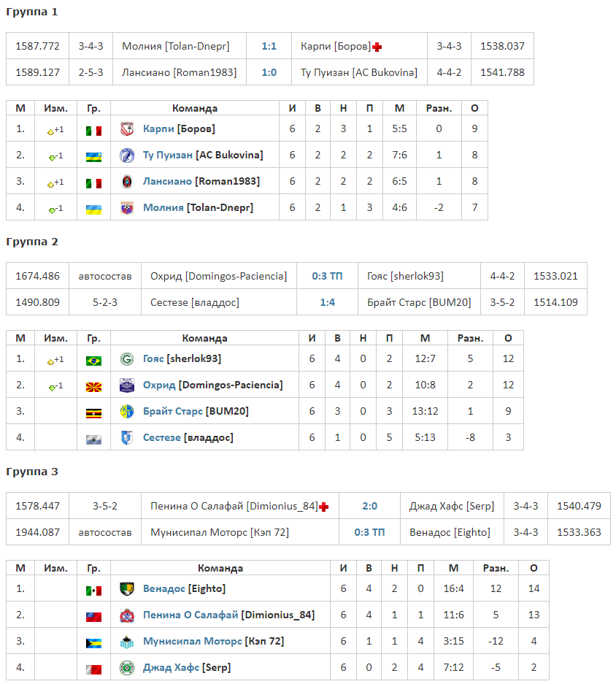Click the Ukraine flag beside Молния
This screenshot has height=684, width=616.
click(x=94, y=210)
